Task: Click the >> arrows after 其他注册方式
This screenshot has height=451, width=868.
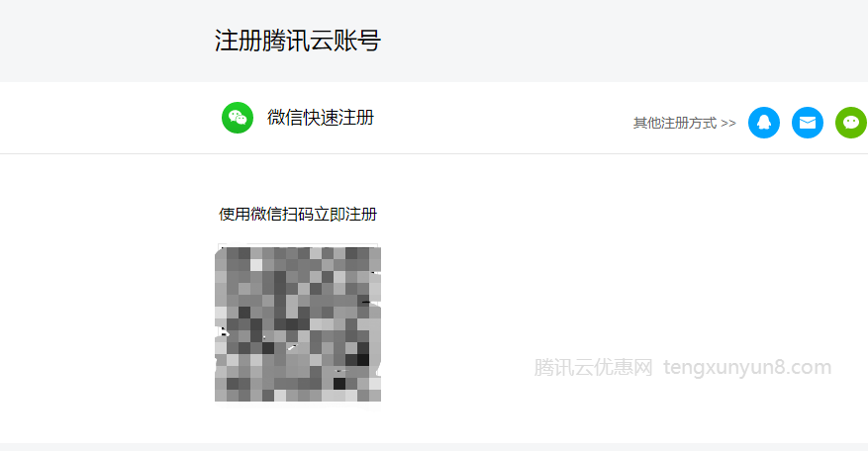Action: [728, 123]
